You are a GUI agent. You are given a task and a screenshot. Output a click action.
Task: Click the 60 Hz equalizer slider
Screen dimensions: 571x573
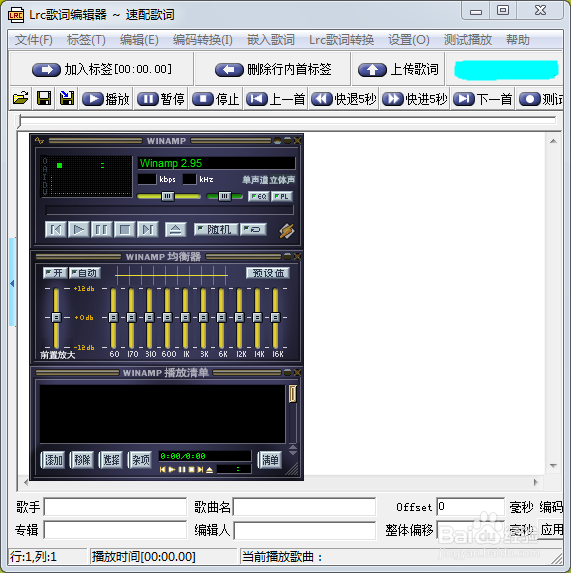tap(113, 318)
